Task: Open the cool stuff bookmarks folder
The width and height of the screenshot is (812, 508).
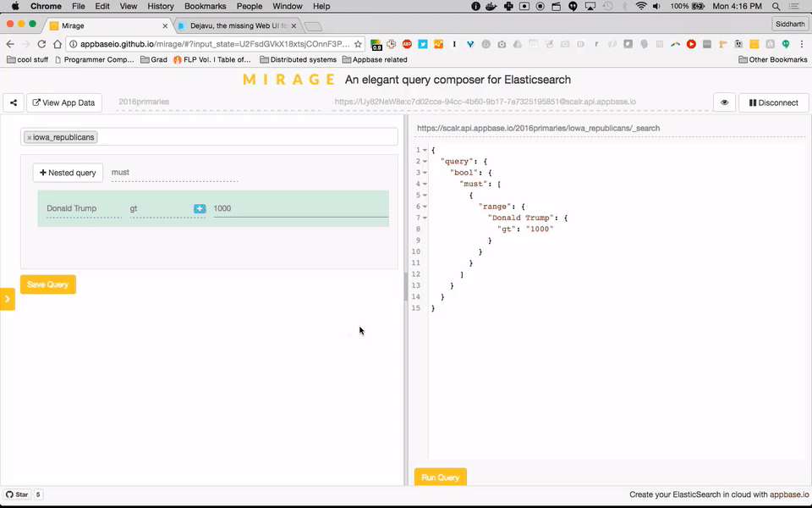Action: (x=27, y=59)
